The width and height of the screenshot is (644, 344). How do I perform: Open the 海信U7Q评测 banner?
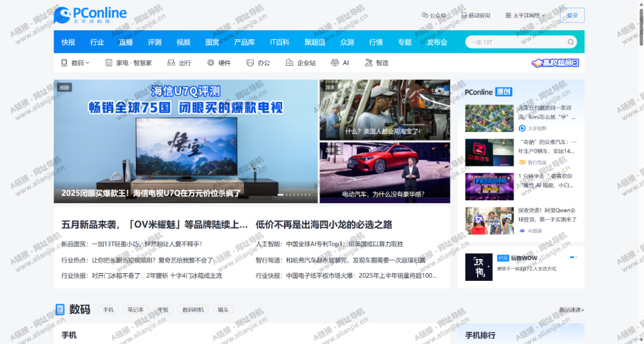(x=185, y=141)
